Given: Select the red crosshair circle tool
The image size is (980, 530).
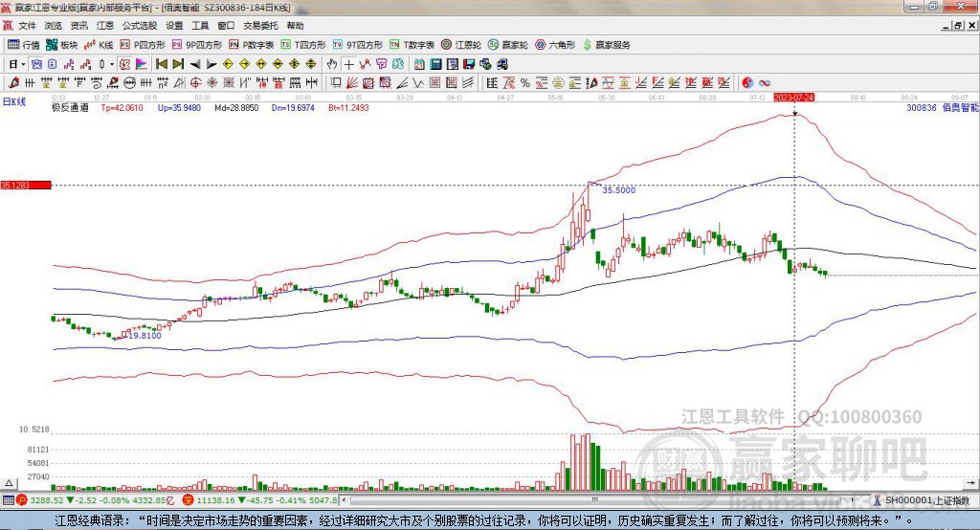Looking at the screenshot, I should click(x=196, y=83).
